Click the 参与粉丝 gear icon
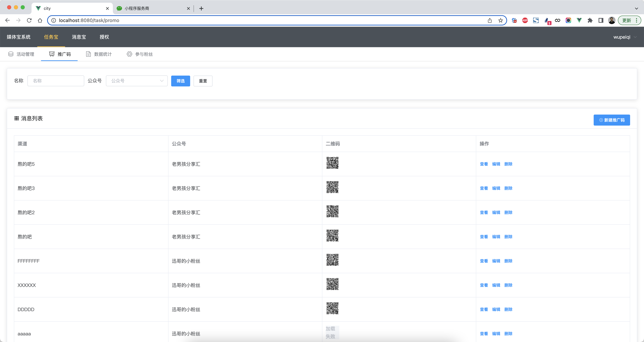644x342 pixels. [x=129, y=54]
